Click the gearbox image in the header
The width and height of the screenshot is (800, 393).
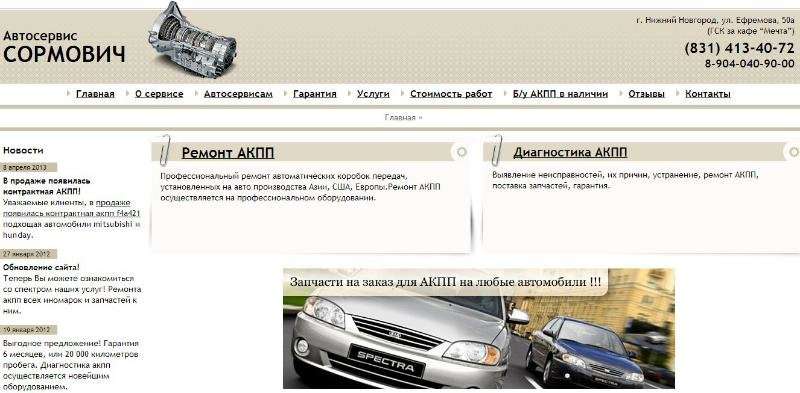[x=192, y=40]
